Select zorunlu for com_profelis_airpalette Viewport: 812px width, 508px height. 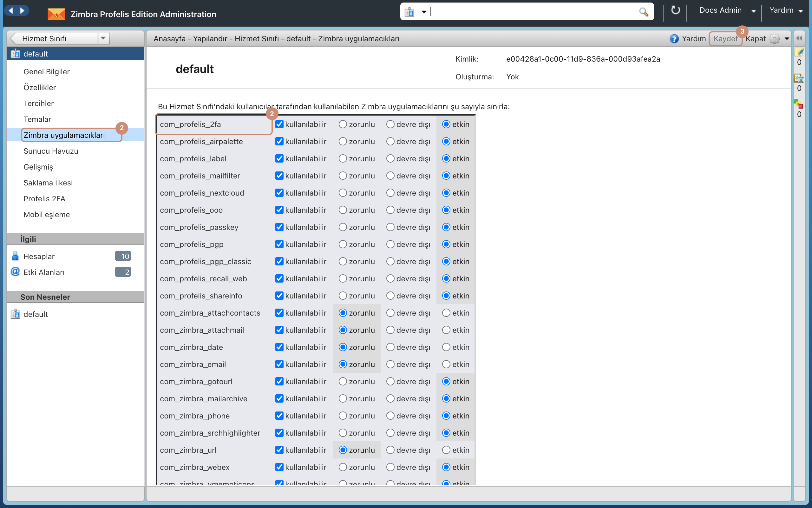[343, 142]
